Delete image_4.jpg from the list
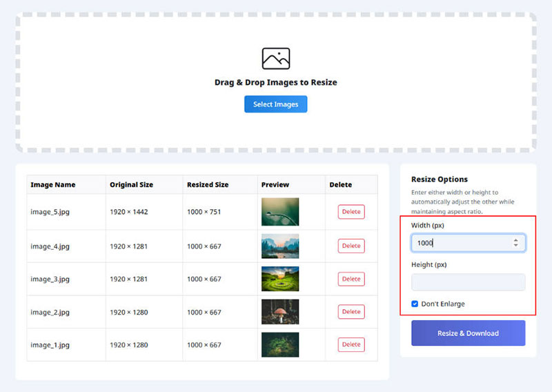The image size is (552, 392). coord(351,246)
